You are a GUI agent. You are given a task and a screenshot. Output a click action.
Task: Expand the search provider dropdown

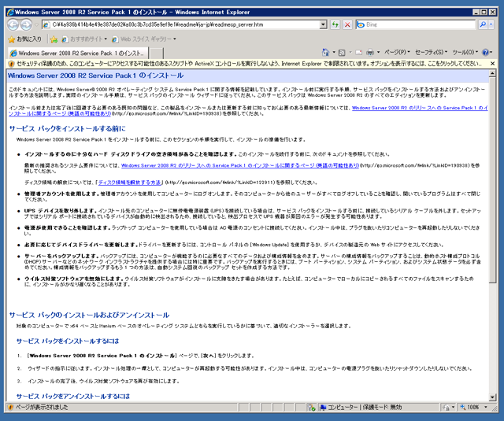pyautogui.click(x=491, y=24)
